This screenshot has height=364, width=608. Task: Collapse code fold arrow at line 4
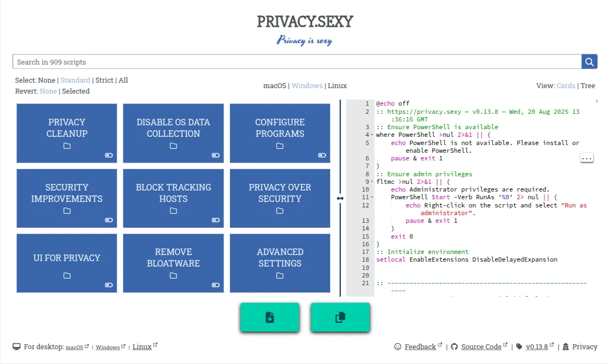point(371,135)
